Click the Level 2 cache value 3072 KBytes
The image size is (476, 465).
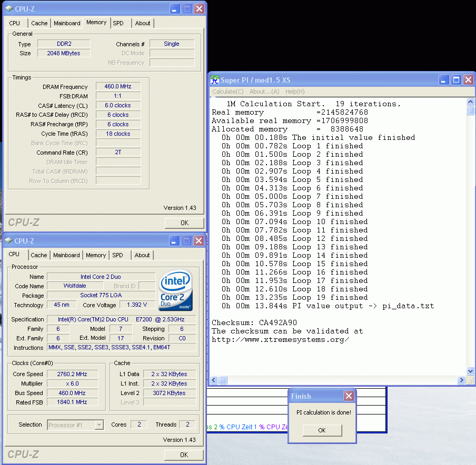(x=170, y=393)
